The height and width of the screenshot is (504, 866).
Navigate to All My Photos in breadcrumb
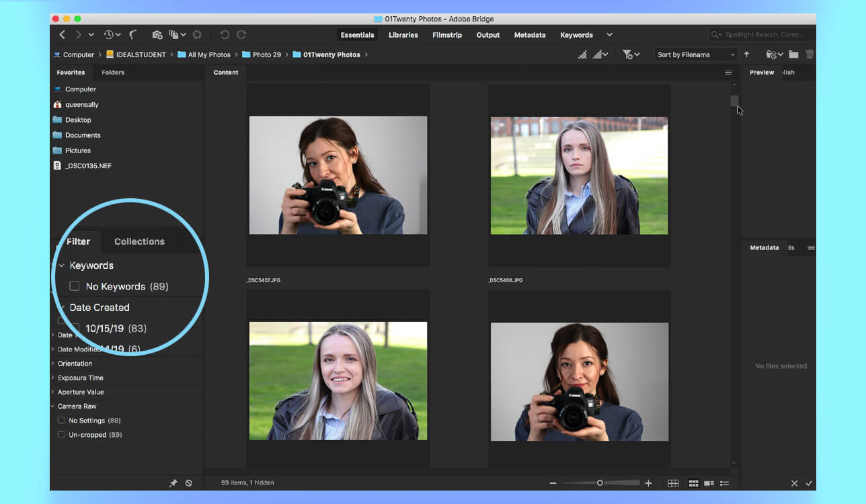(x=208, y=54)
